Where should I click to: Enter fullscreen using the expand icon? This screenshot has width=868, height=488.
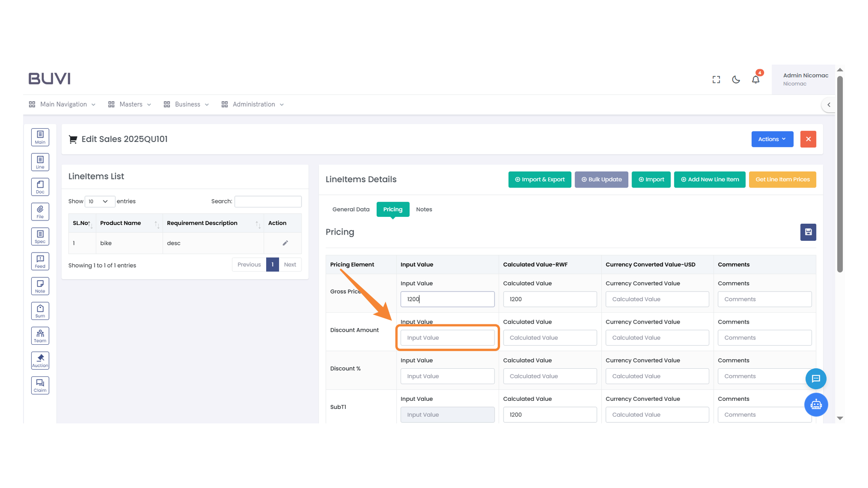pyautogui.click(x=716, y=79)
